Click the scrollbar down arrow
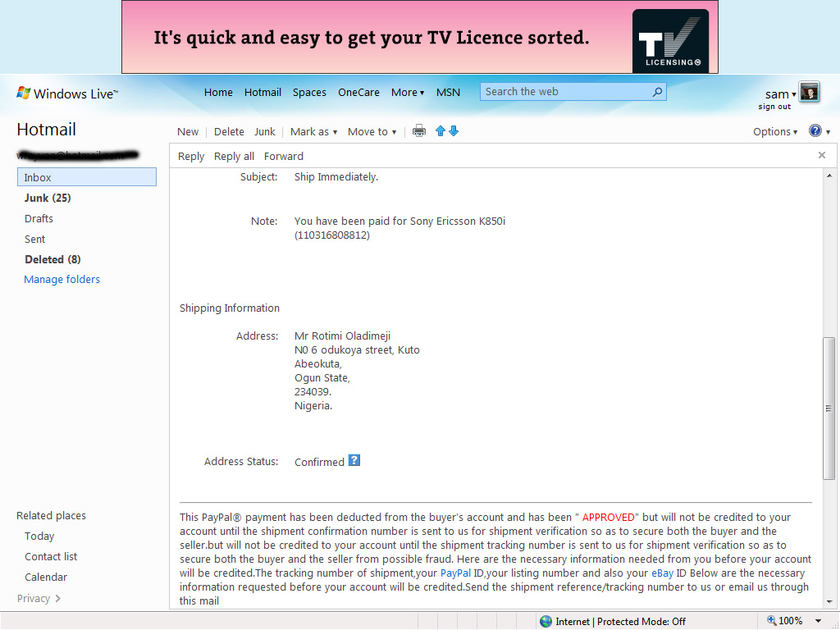The image size is (840, 630). pyautogui.click(x=829, y=601)
